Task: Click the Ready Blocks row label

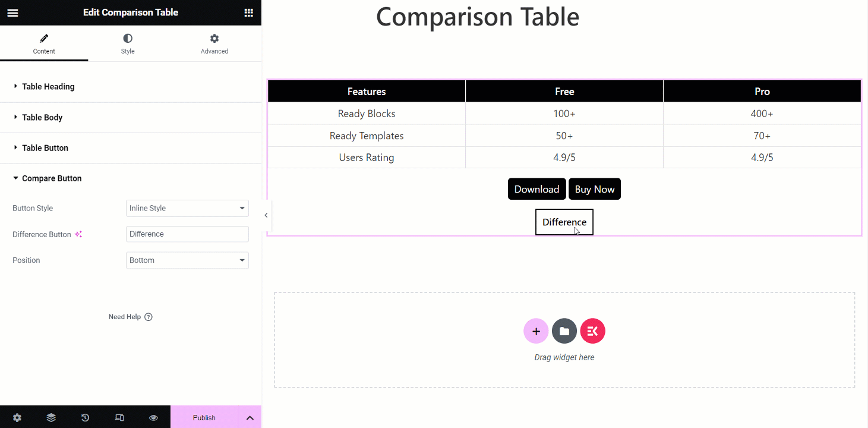Action: click(x=367, y=114)
